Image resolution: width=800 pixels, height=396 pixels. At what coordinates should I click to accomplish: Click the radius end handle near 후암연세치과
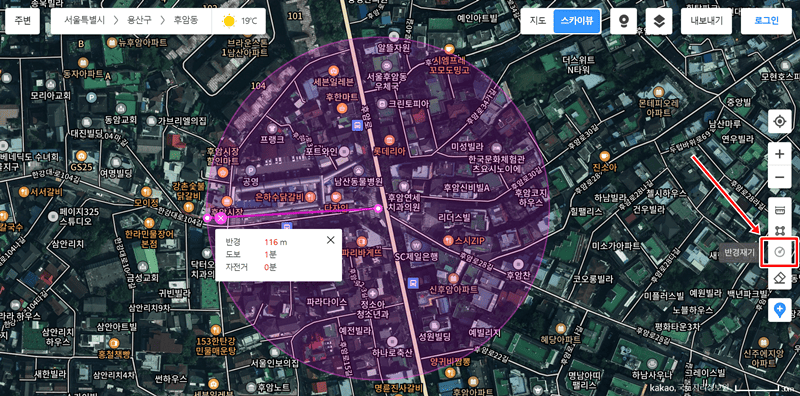tap(378, 208)
